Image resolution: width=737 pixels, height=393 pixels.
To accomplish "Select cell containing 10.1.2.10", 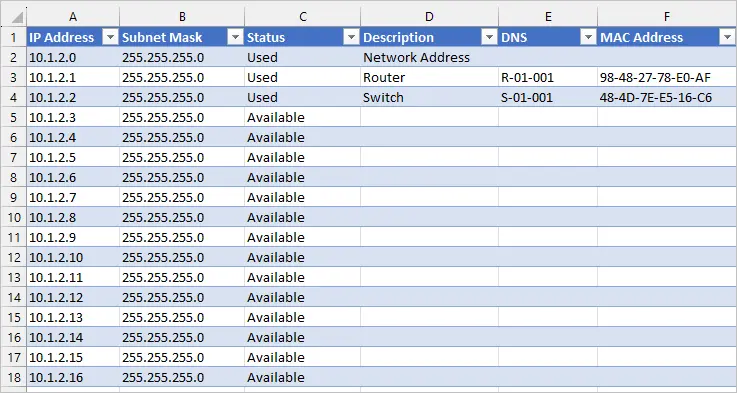I will click(73, 257).
